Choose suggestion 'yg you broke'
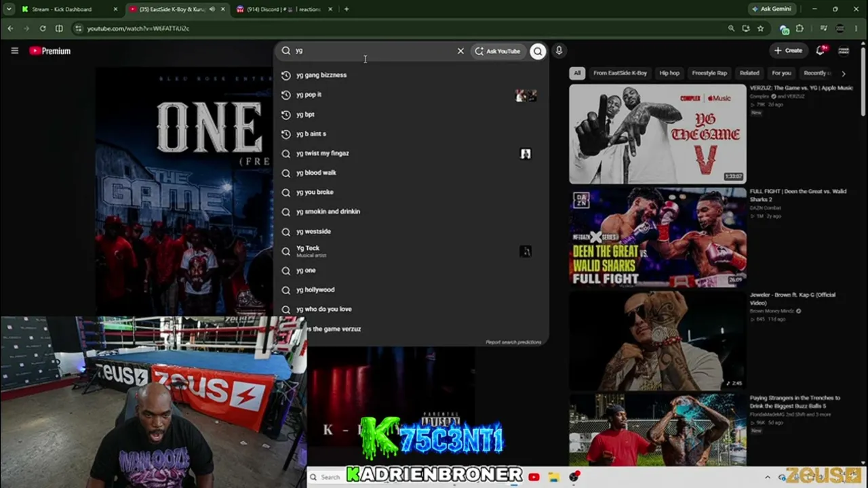868x488 pixels. coord(411,192)
